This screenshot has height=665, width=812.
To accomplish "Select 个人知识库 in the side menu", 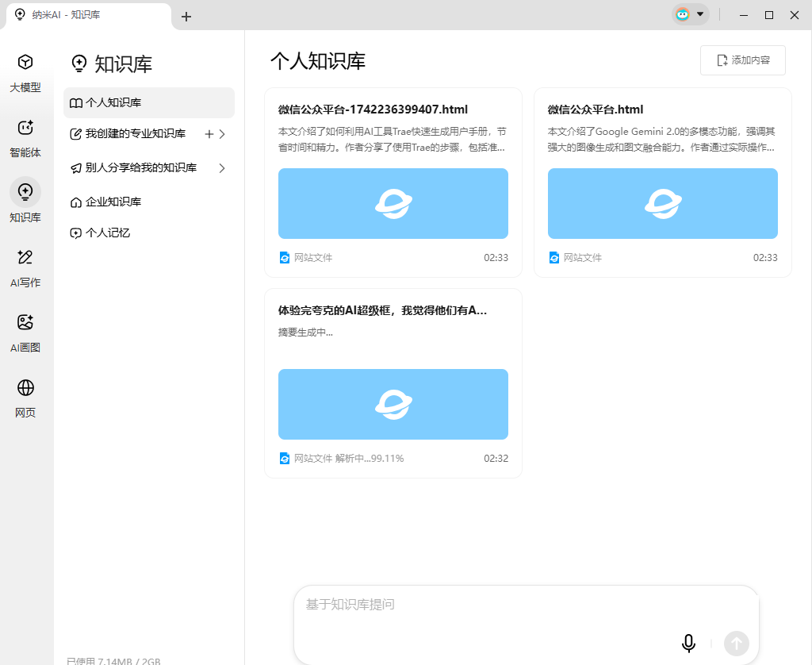I will coord(148,102).
